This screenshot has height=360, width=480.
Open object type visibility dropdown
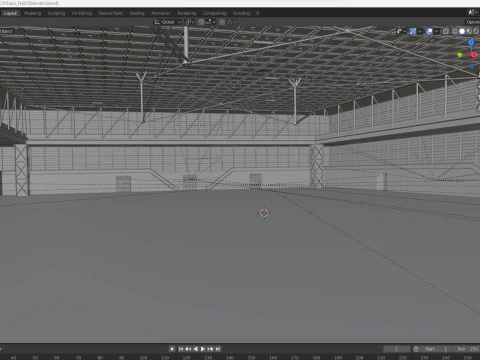401,31
